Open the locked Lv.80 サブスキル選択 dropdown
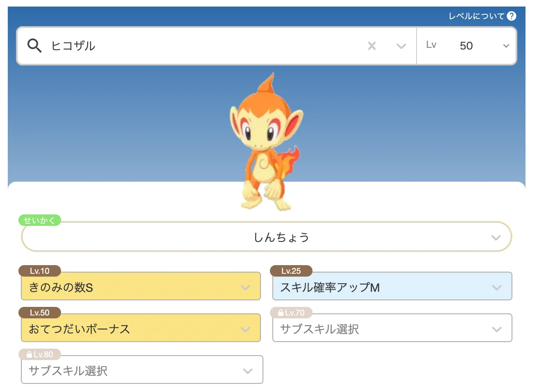 tap(142, 370)
